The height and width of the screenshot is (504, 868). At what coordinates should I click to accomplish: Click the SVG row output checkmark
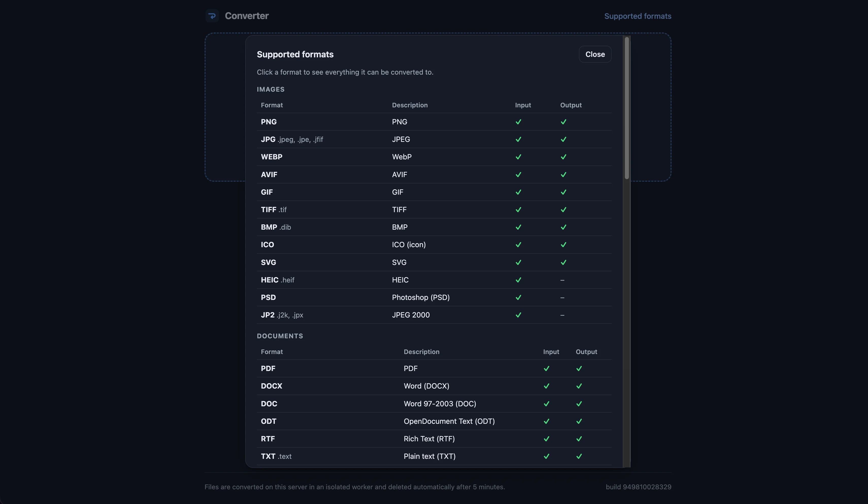pos(563,262)
